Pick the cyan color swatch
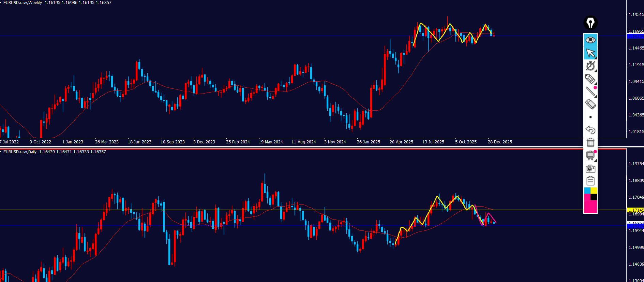This screenshot has height=282, width=644. coord(587,191)
